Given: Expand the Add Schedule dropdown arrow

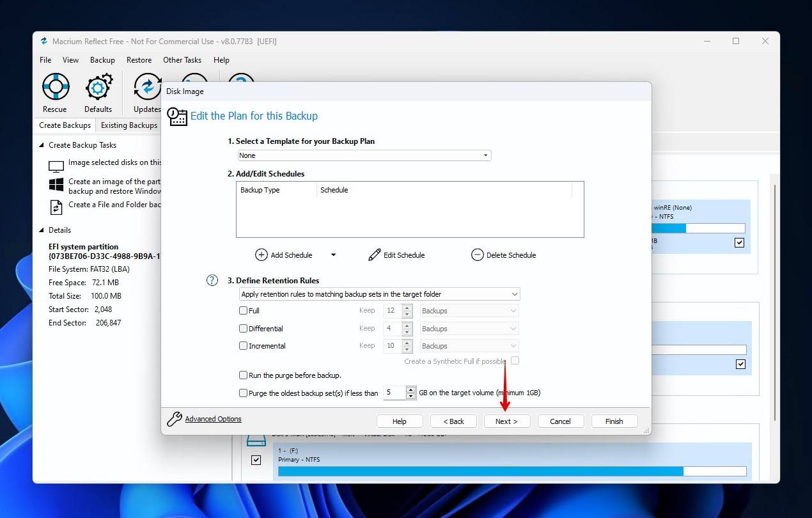Looking at the screenshot, I should click(x=333, y=255).
